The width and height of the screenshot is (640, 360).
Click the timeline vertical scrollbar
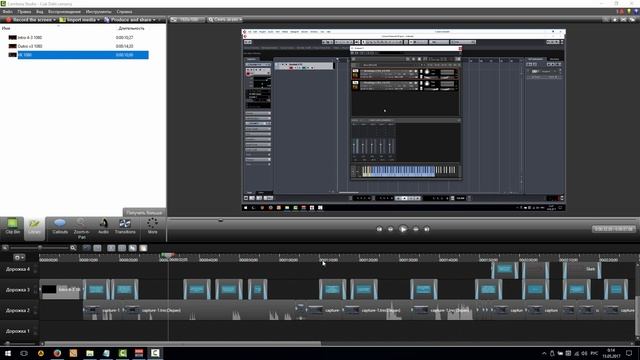pyautogui.click(x=637, y=317)
